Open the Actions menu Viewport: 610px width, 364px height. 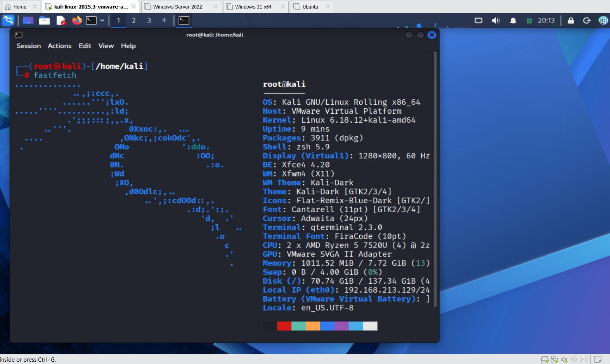pos(59,46)
